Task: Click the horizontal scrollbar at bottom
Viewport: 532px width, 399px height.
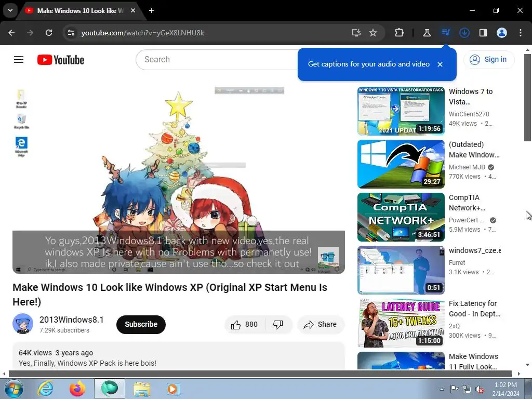Action: [260, 374]
